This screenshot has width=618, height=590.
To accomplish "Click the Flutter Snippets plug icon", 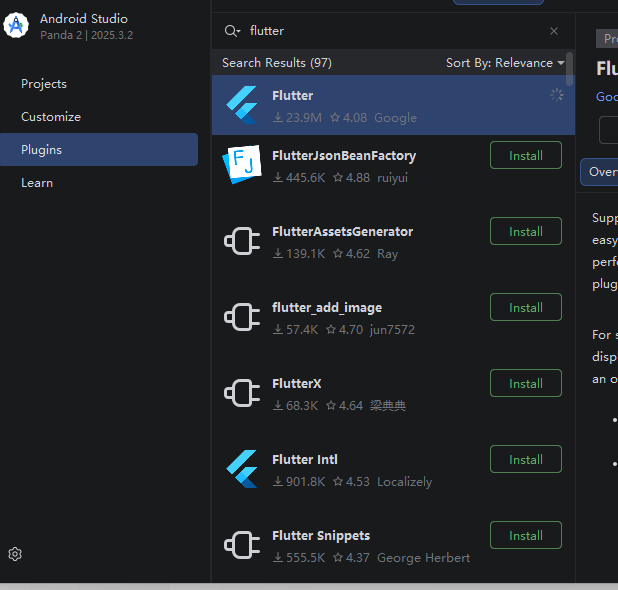I will 242,545.
